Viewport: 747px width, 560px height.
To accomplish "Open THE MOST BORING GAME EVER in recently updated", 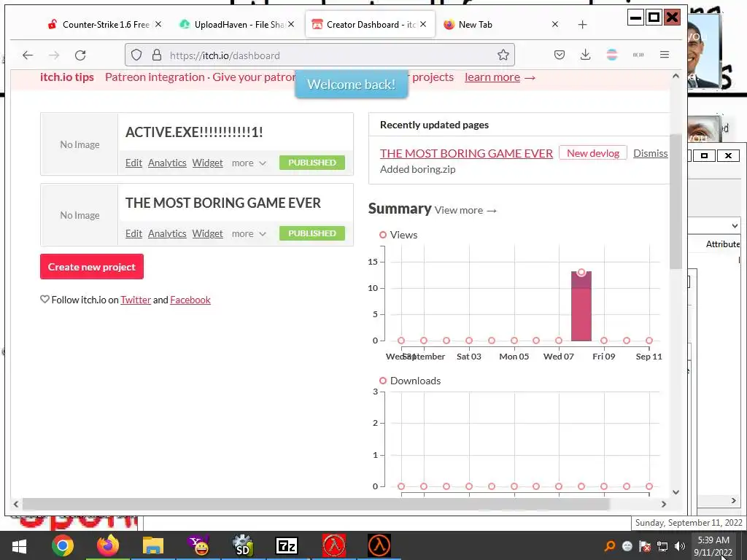I will [466, 153].
